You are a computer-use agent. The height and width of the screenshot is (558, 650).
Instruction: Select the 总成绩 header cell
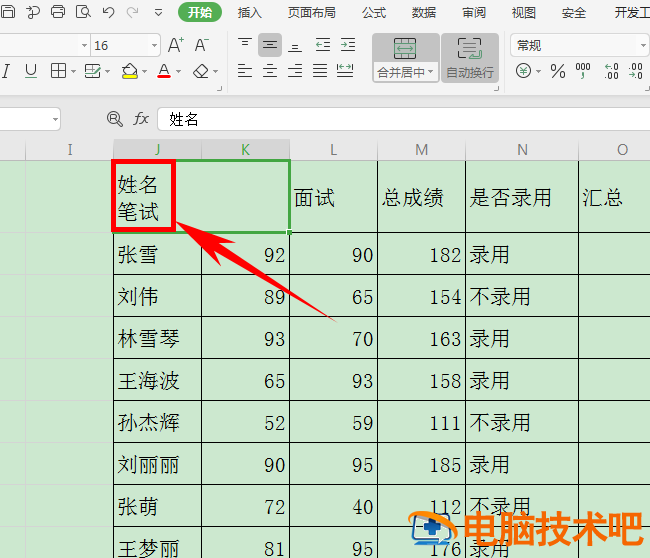pos(421,197)
